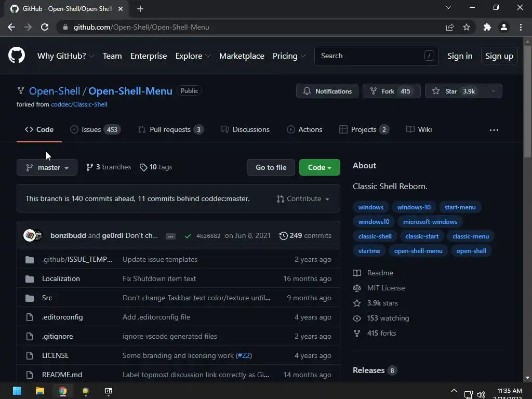The height and width of the screenshot is (399, 532).
Task: Open the Pull requests tab
Action: pyautogui.click(x=170, y=129)
